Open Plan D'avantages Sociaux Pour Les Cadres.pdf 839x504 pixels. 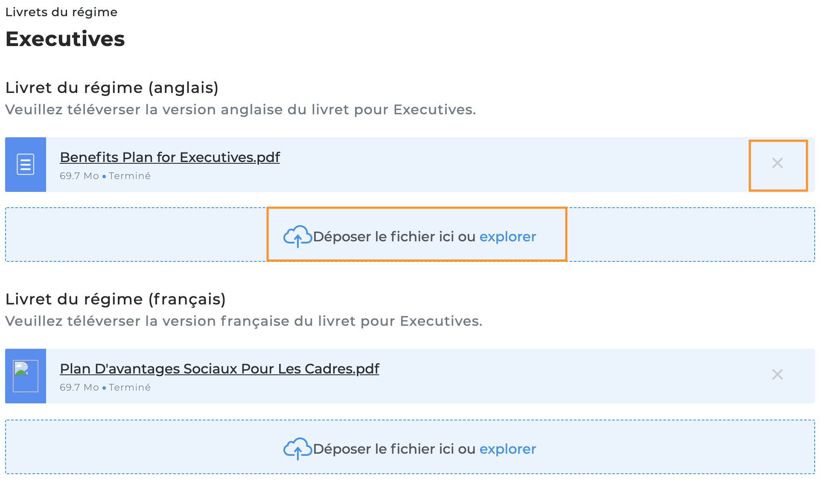click(219, 369)
